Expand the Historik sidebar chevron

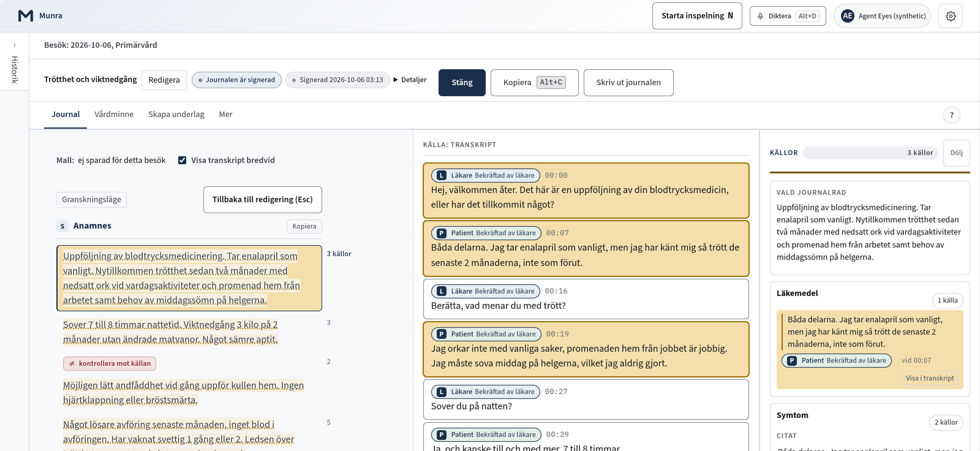pos(15,45)
